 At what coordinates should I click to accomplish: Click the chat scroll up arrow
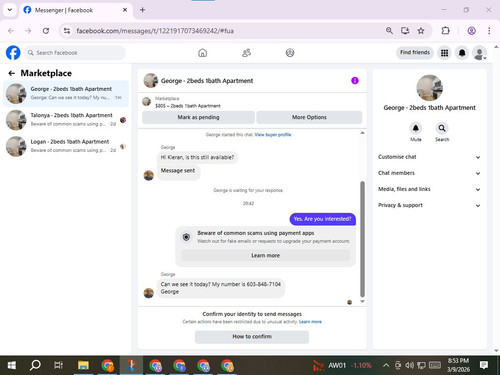[x=362, y=133]
